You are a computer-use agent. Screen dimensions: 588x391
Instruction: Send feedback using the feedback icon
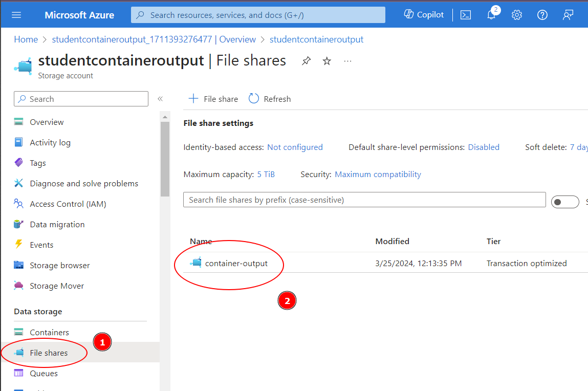pos(568,15)
